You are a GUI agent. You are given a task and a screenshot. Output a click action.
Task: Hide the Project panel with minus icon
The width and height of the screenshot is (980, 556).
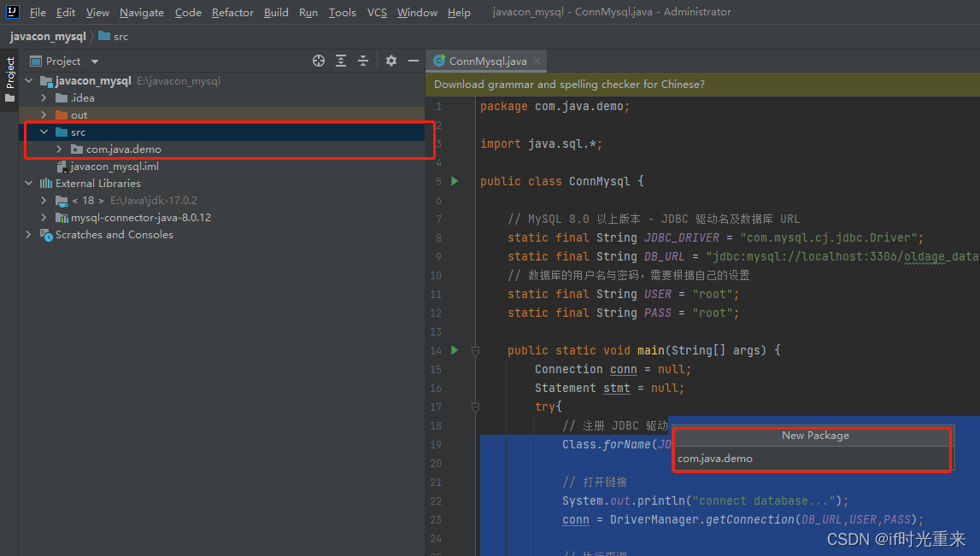click(x=414, y=61)
